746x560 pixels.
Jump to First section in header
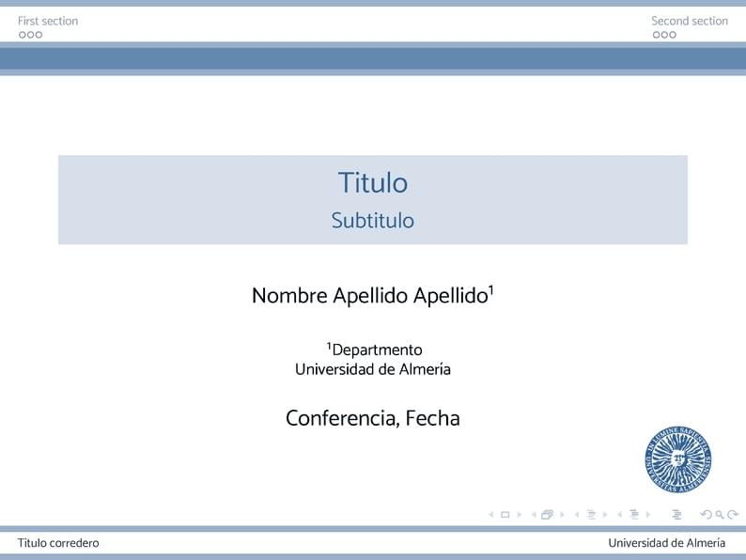(x=48, y=21)
